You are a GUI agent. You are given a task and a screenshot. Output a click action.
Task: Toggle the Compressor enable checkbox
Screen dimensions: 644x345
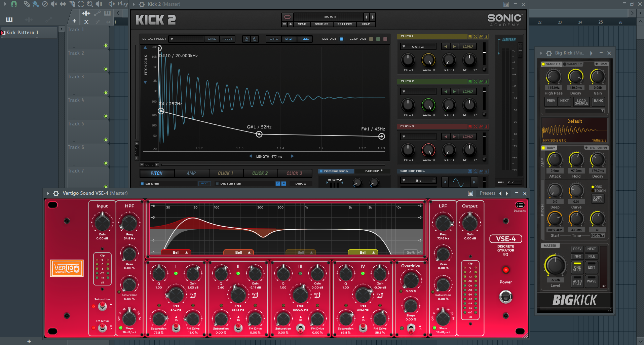tap(321, 171)
